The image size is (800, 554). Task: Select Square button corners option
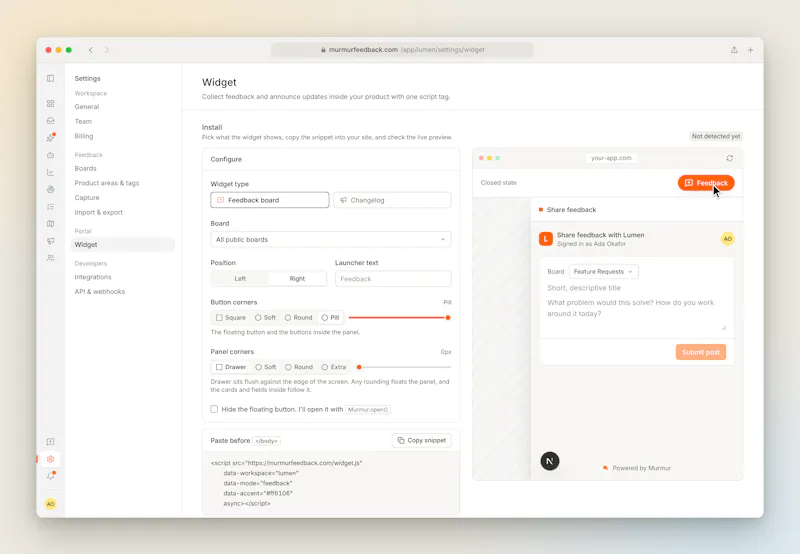point(231,317)
